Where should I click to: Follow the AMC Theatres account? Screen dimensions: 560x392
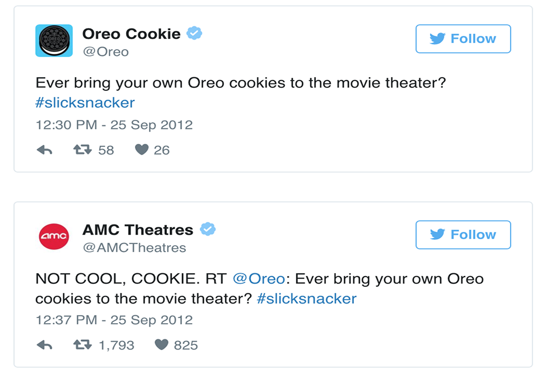[463, 235]
